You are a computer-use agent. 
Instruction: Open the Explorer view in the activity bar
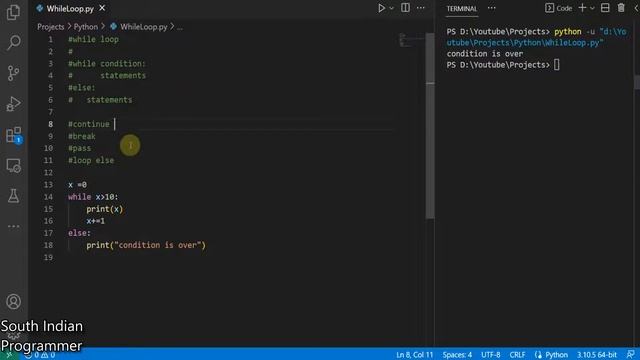tap(13, 12)
